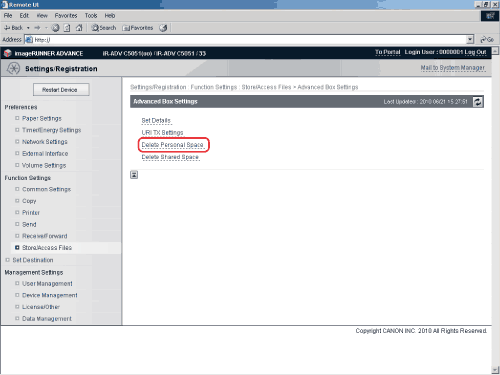Click the browser Home toolbar icon
The height and width of the screenshot is (375, 500).
(79, 28)
